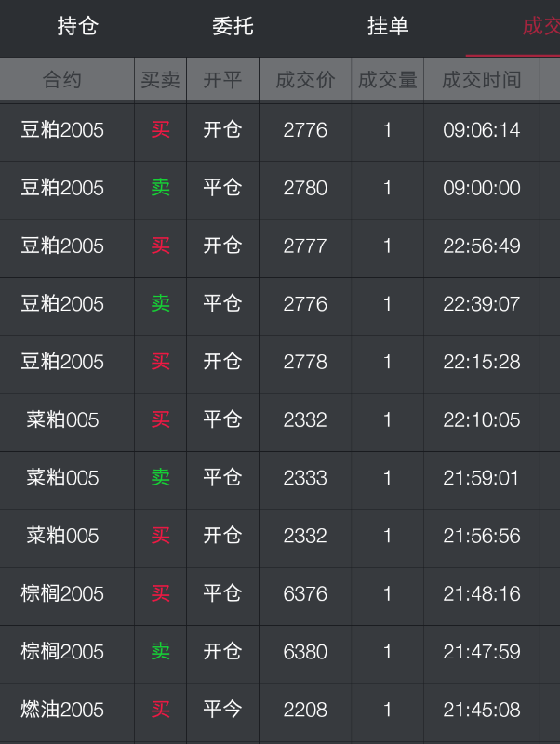The width and height of the screenshot is (560, 744).
Task: Open the 菜粕005 trade at 21:56:56
Action: point(279,536)
